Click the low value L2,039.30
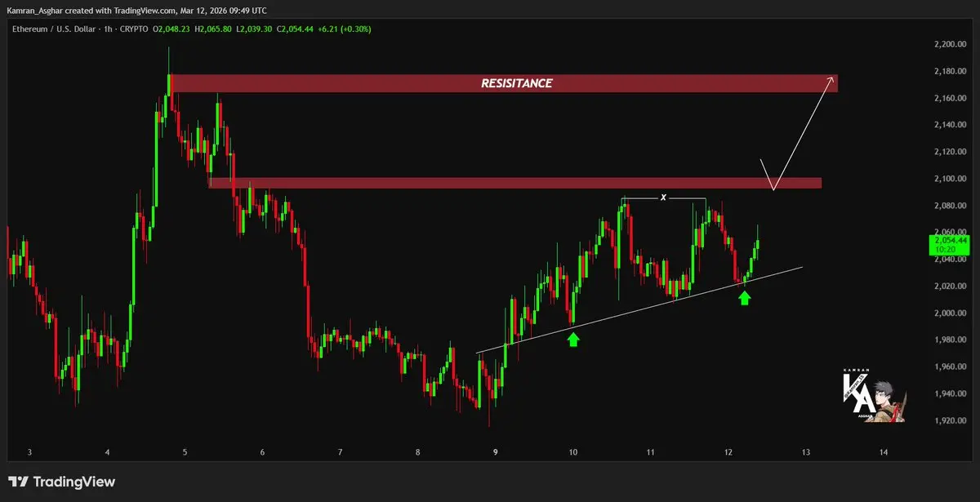The image size is (980, 502). [253, 29]
